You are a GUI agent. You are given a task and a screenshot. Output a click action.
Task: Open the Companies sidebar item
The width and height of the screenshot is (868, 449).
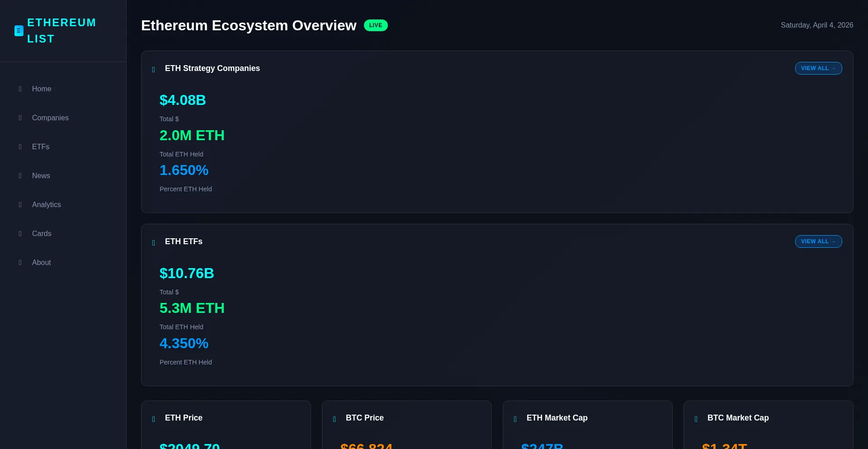tap(63, 118)
